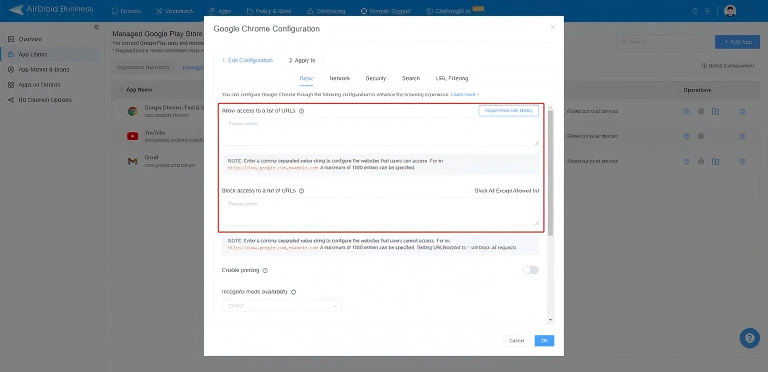Click the dialog scrollbar down arrow
Image resolution: width=768 pixels, height=372 pixels.
(x=551, y=320)
